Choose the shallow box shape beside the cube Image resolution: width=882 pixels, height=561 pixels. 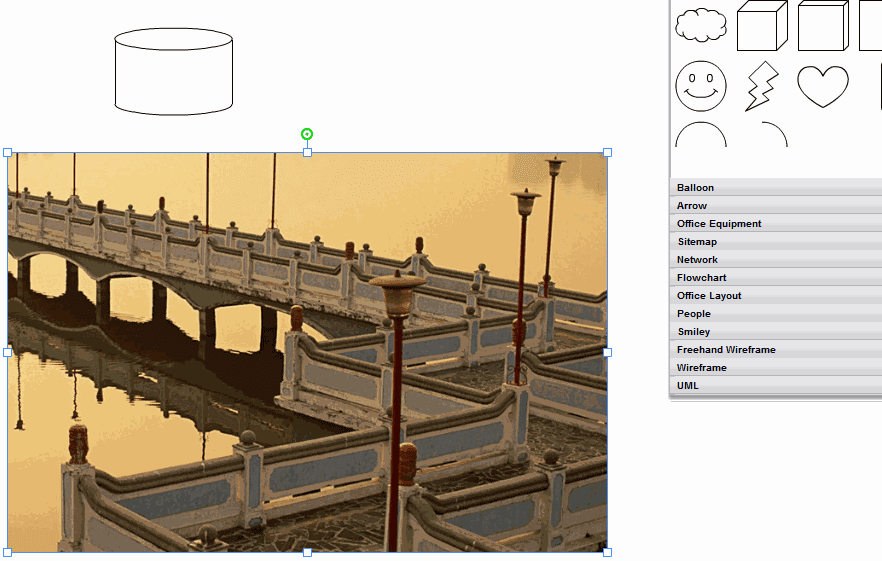823,26
